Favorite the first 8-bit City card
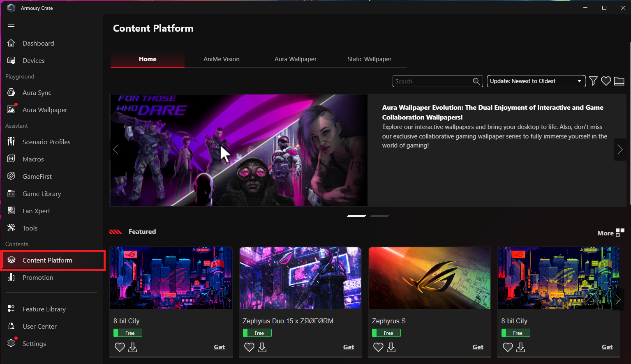 [120, 347]
